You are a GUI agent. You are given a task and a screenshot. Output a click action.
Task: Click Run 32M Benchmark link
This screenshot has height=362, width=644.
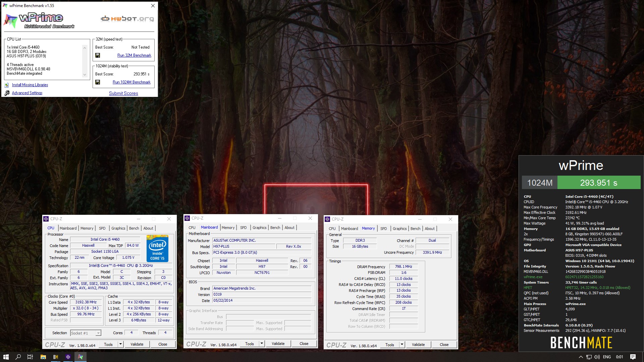click(134, 55)
